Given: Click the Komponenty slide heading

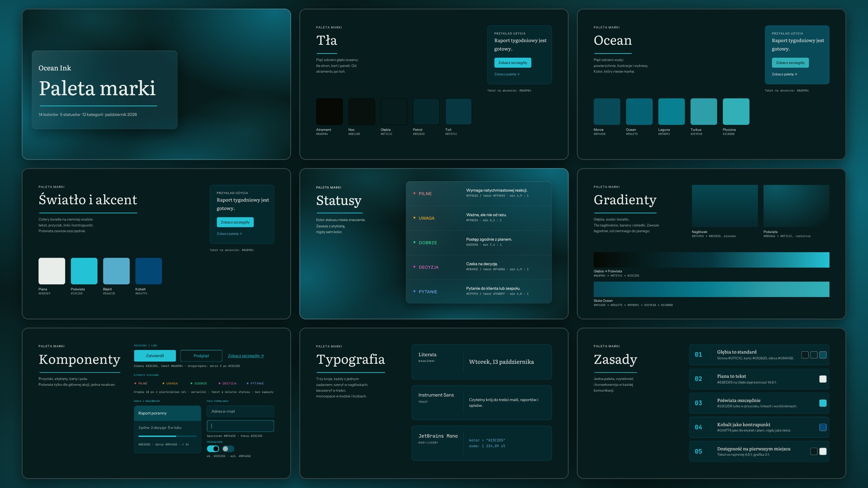Looking at the screenshot, I should pos(79,359).
